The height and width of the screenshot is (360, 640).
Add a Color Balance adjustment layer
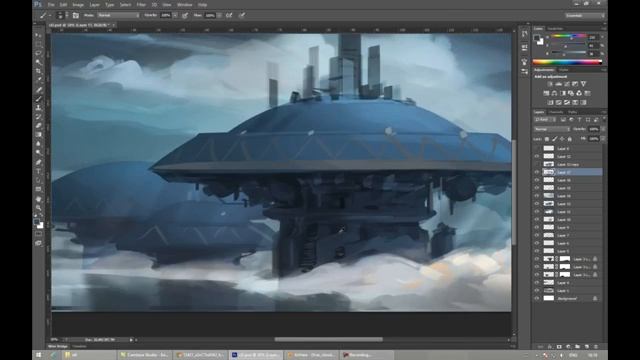coord(554,93)
